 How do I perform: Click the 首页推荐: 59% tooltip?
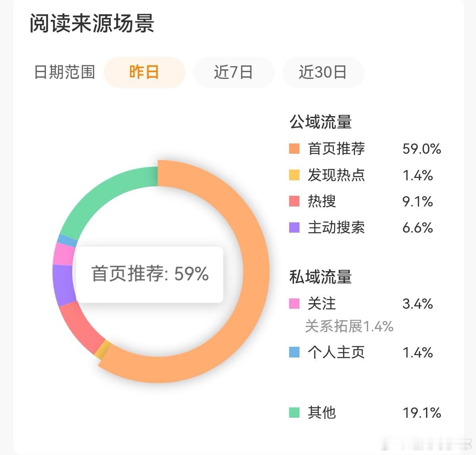click(x=150, y=273)
